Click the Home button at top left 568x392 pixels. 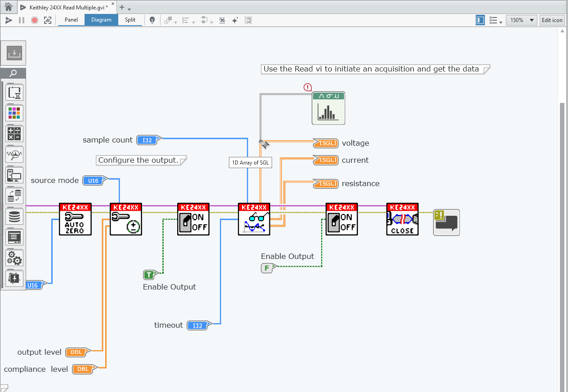(9, 7)
